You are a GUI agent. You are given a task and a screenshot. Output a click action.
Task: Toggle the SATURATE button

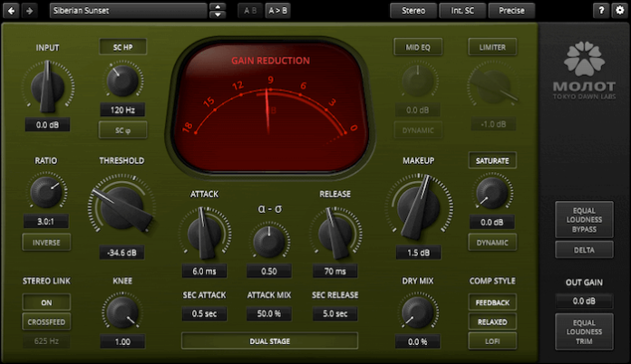(492, 160)
